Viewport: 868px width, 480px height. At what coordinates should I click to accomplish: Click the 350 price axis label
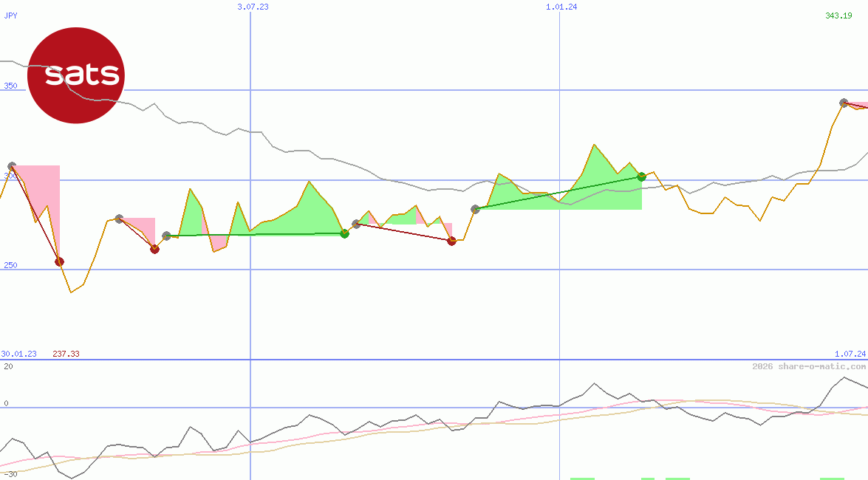click(x=10, y=86)
